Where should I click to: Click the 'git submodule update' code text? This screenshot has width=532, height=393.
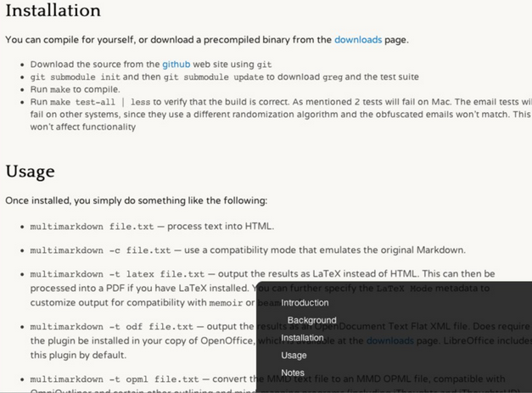coord(214,77)
